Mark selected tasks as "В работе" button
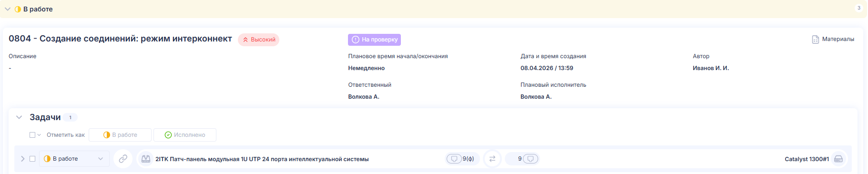The height and width of the screenshot is (174, 868). click(x=120, y=135)
